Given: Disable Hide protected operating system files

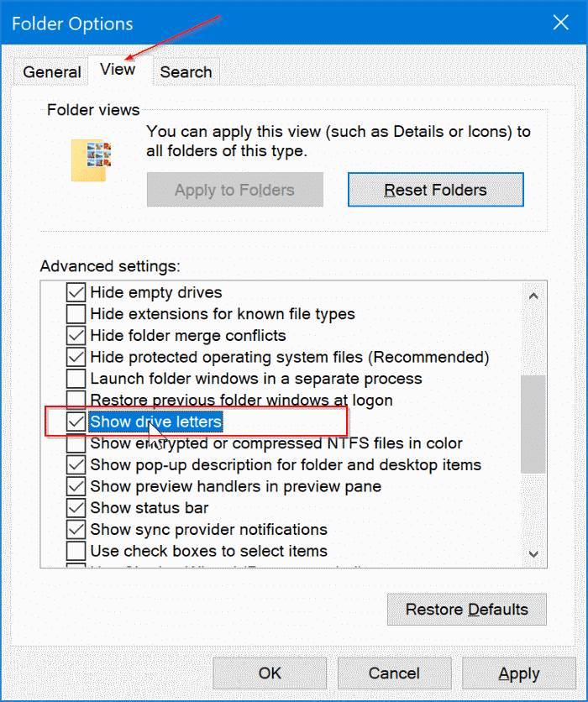Looking at the screenshot, I should (76, 358).
